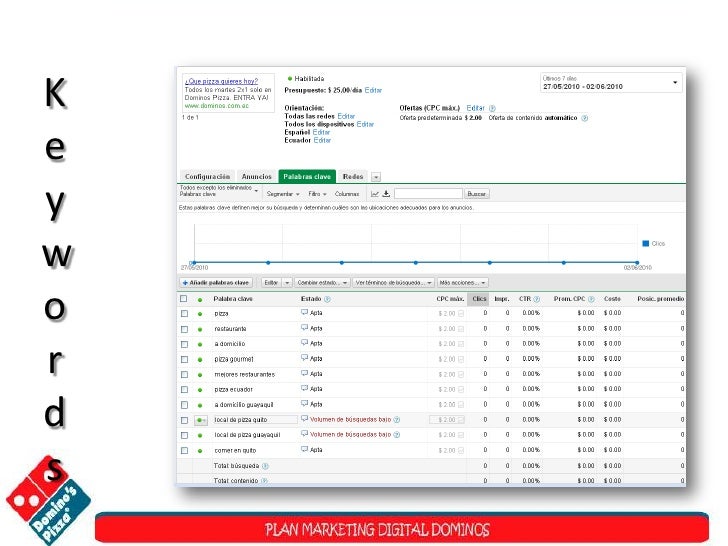Expand the Segmentar dropdown
Image resolution: width=728 pixels, height=546 pixels.
283,194
